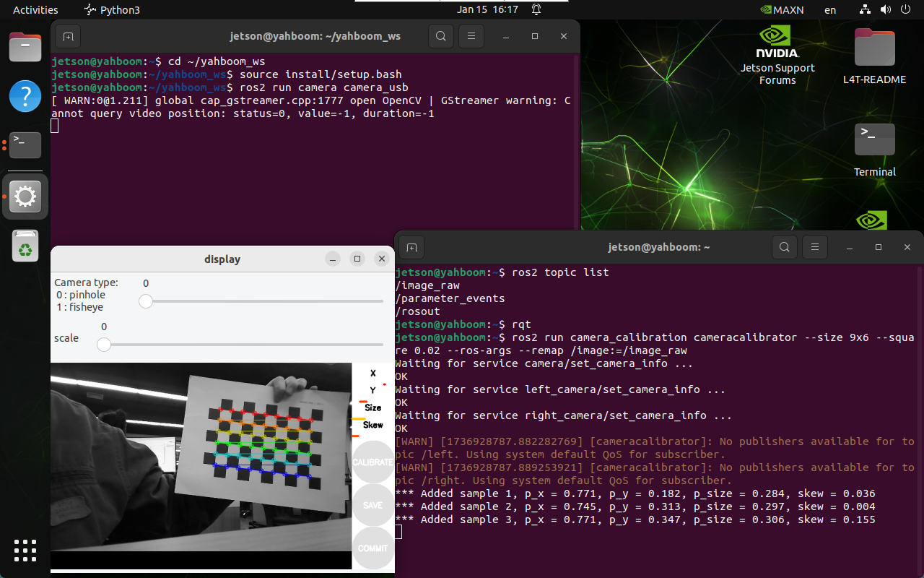Viewport: 924px width, 578px height.
Task: Click 'source install/setup.bash' command text
Action: [321, 74]
